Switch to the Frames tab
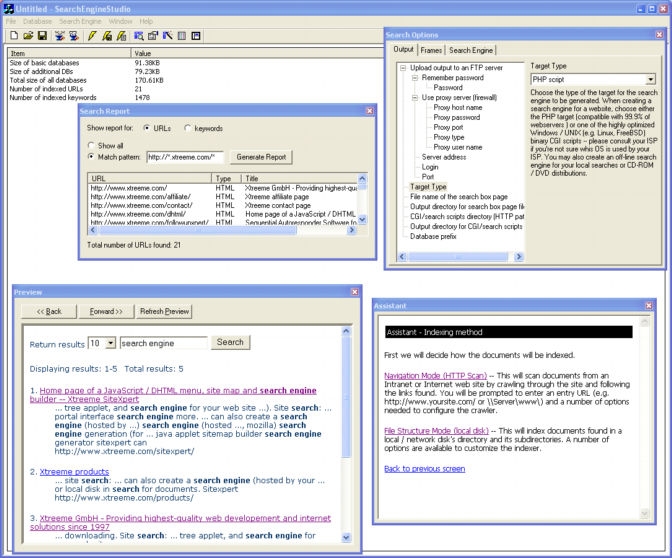 (x=431, y=49)
